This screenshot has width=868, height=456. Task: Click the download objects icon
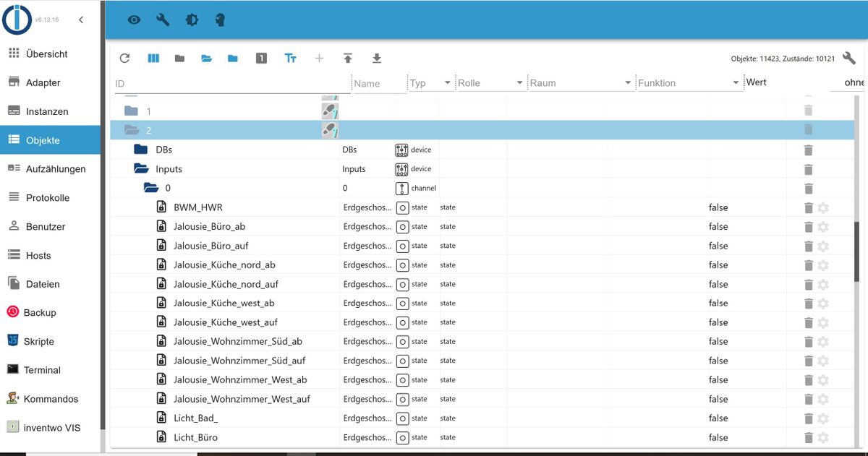376,59
